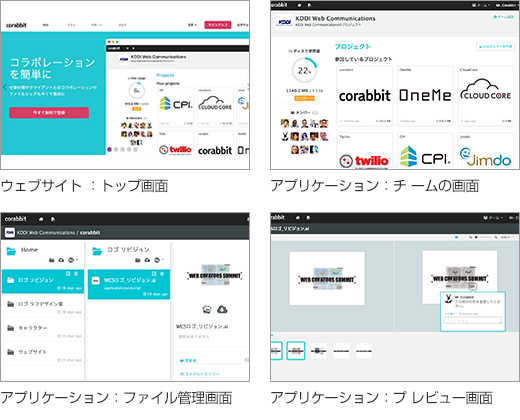Image resolution: width=520 pixels, height=420 pixels.
Task: Expand the チーム dropdown in preview header
Action: click(x=492, y=218)
